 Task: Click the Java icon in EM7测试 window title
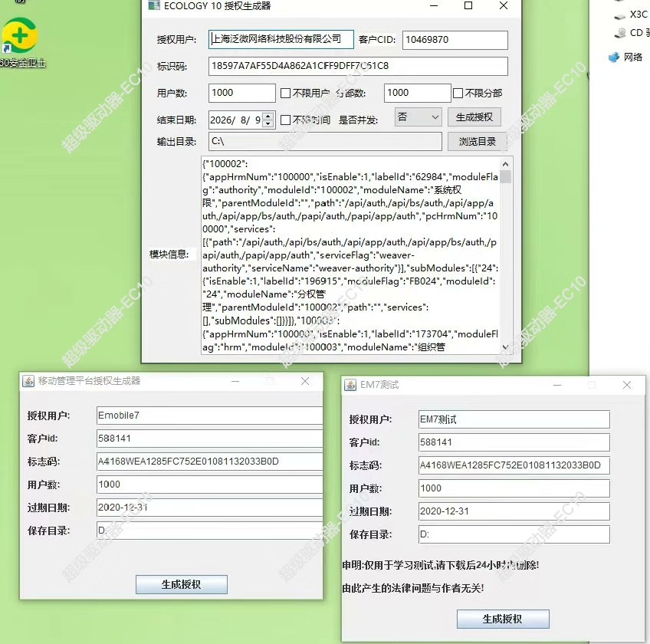click(350, 385)
